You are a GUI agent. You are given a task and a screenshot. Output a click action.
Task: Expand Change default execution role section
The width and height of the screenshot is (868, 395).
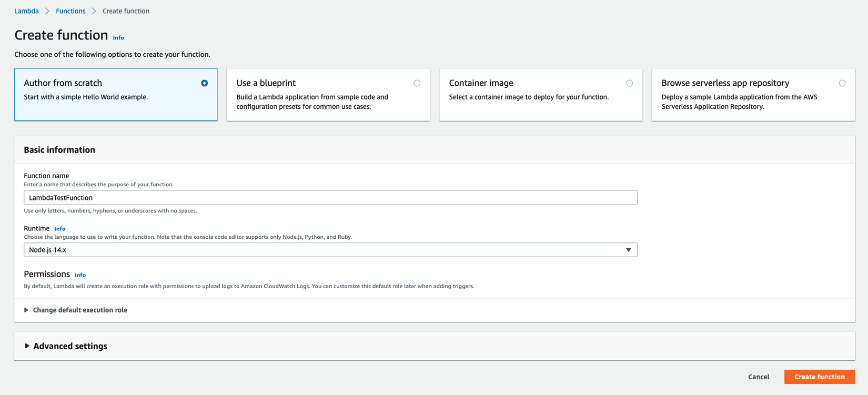(x=80, y=310)
